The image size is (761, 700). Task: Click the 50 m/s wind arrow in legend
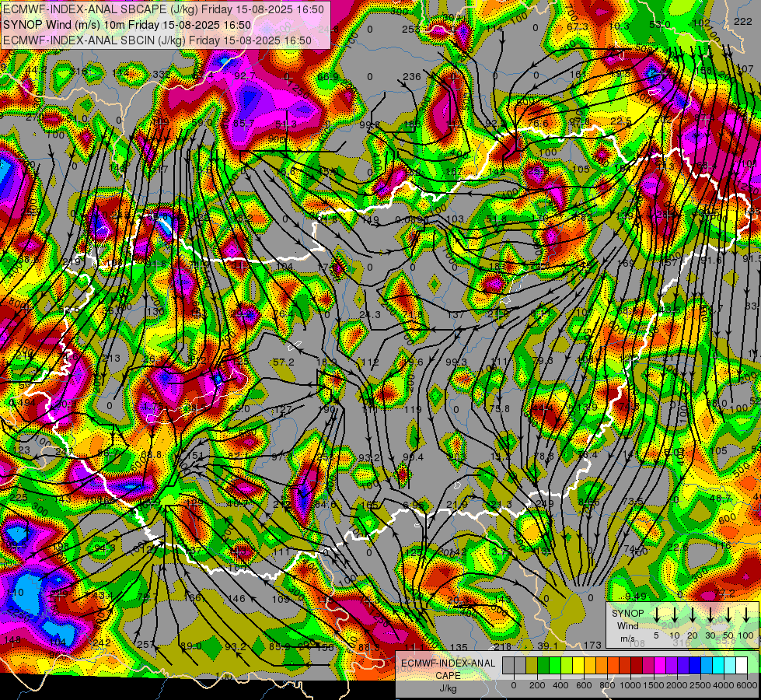tap(728, 615)
